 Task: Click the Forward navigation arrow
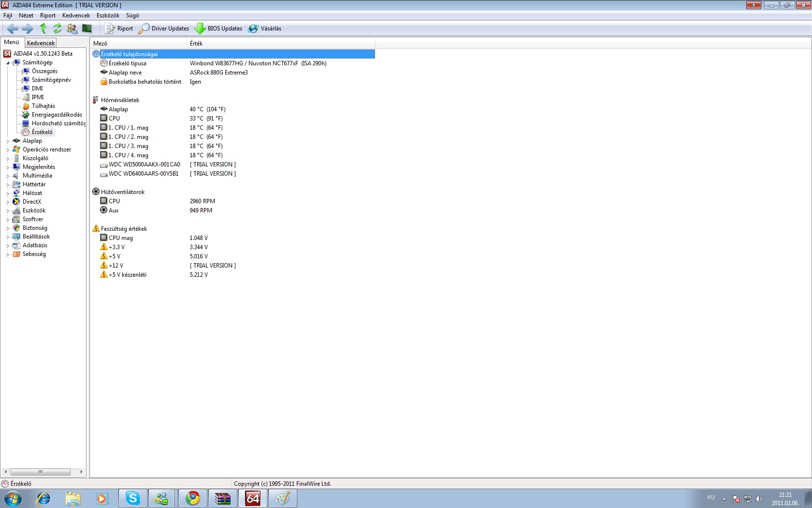28,29
